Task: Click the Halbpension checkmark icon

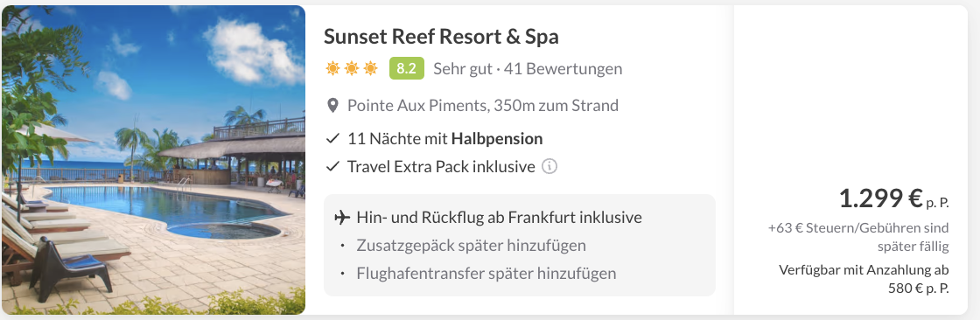Action: pyautogui.click(x=333, y=139)
